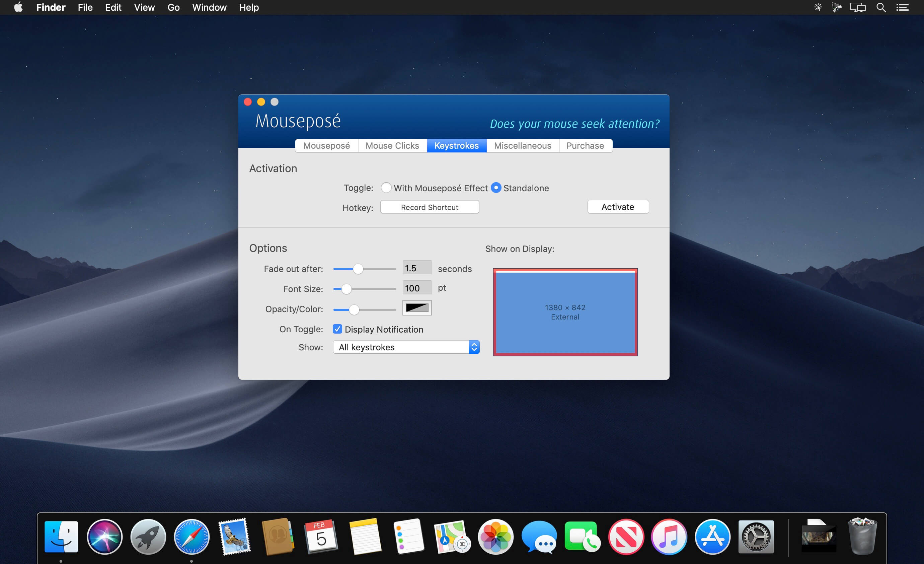924x564 pixels.
Task: Switch to the Mouse Clicks tab
Action: (392, 146)
